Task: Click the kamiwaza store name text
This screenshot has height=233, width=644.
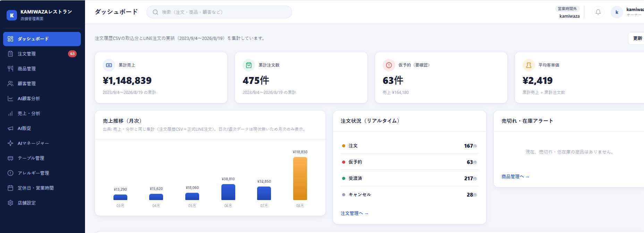Action: point(569,16)
